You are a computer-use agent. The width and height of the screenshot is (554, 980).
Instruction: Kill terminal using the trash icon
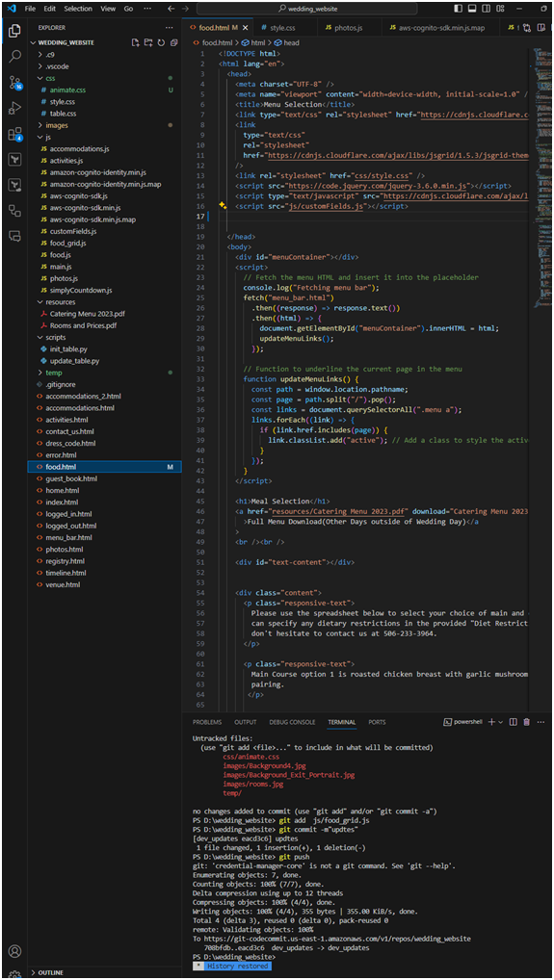pyautogui.click(x=526, y=722)
